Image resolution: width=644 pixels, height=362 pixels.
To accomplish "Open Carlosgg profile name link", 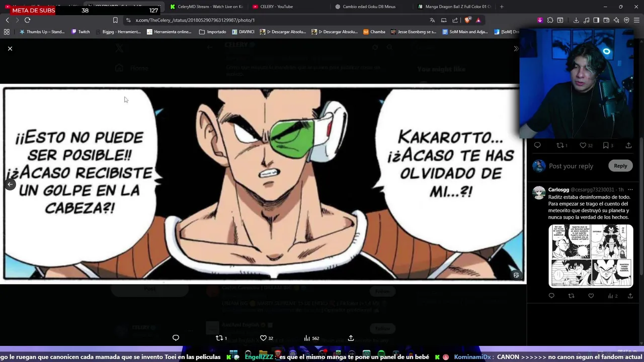I will pos(558,190).
